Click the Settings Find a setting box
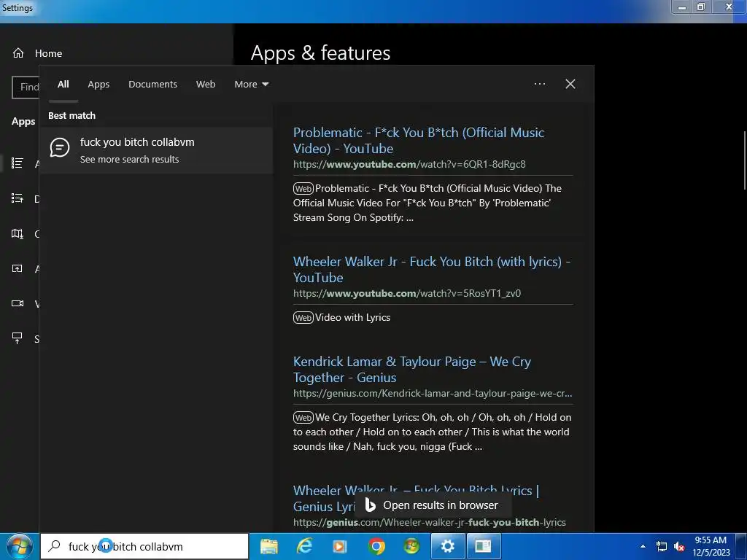This screenshot has height=560, width=747. 26,87
